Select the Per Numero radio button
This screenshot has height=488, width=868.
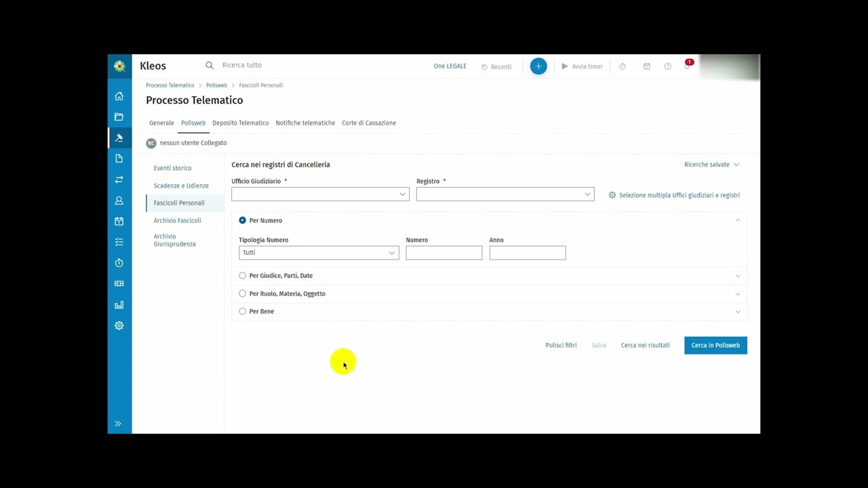(243, 220)
